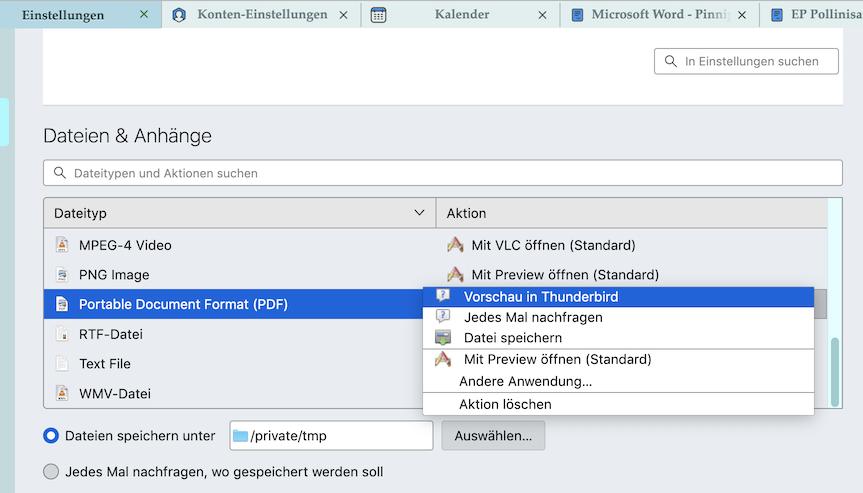The height and width of the screenshot is (493, 863).
Task: Click the WMV-Datei file type icon
Action: tap(62, 394)
